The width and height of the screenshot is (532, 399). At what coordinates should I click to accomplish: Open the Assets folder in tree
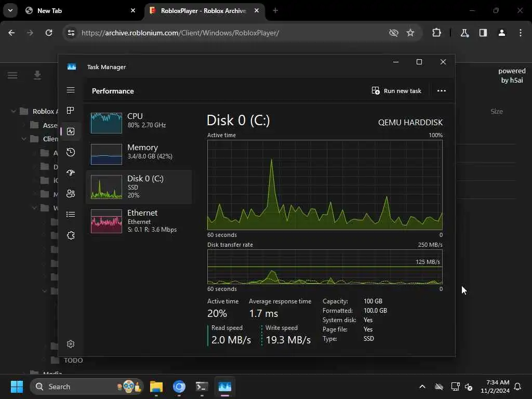pos(44,125)
